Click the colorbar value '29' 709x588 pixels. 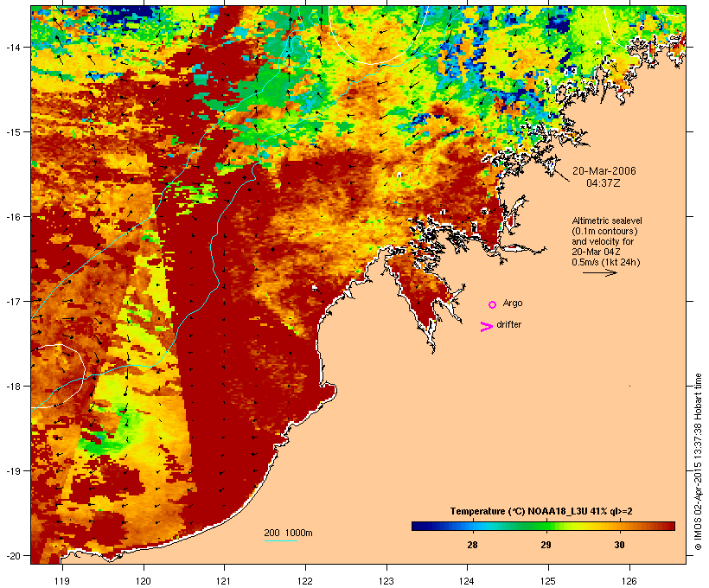(546, 545)
